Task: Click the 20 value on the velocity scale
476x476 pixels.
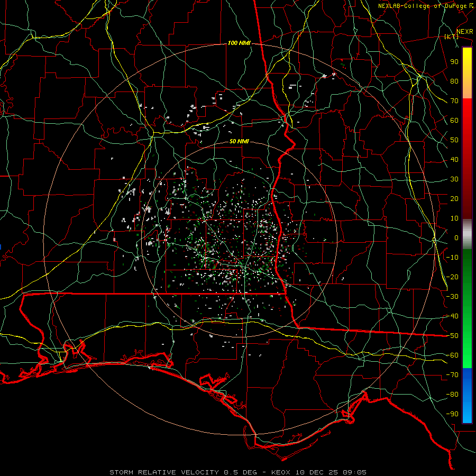Action: pos(454,199)
